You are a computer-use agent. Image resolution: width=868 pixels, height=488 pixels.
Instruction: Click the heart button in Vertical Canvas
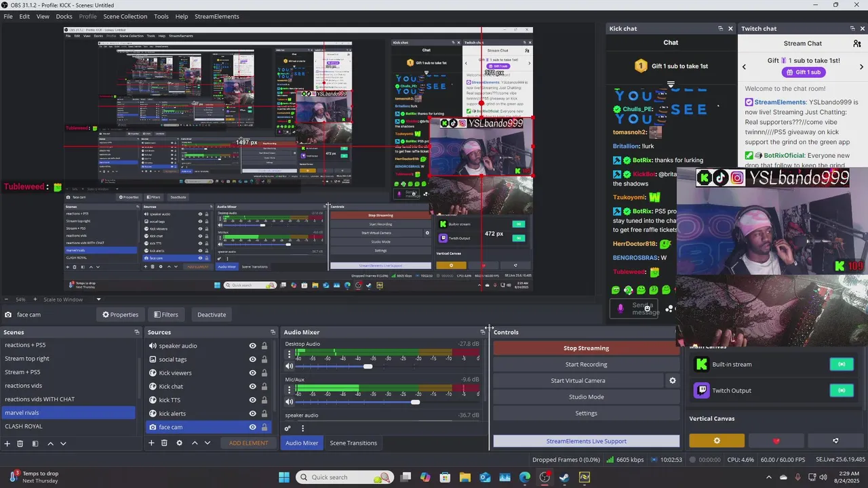[x=776, y=441]
